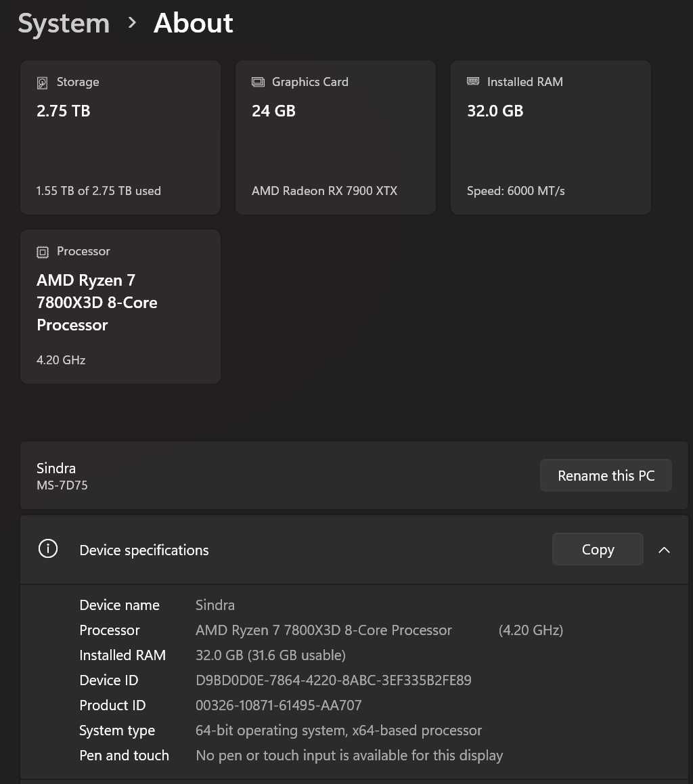
Task: Select the Device ID value D9BD0D0E
Action: [333, 680]
